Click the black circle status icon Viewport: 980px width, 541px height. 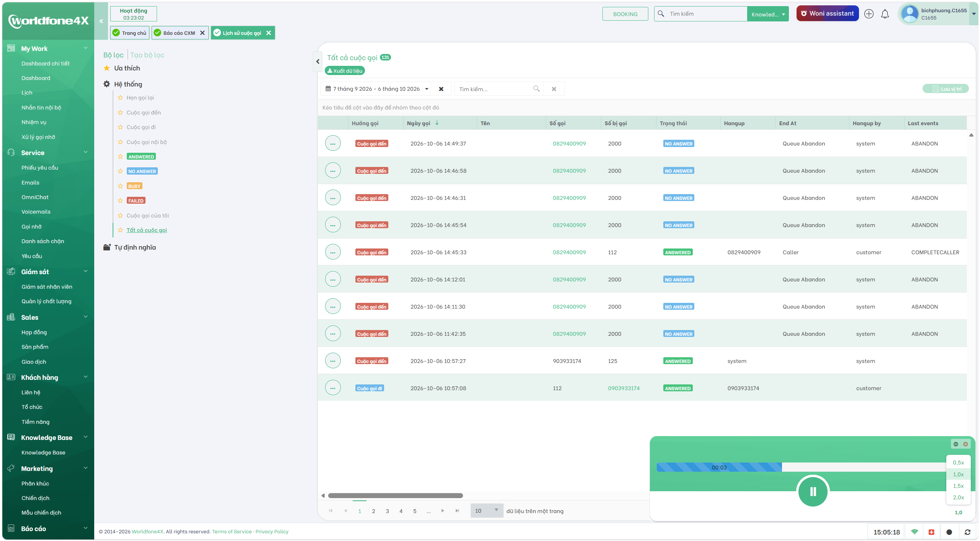pyautogui.click(x=949, y=532)
